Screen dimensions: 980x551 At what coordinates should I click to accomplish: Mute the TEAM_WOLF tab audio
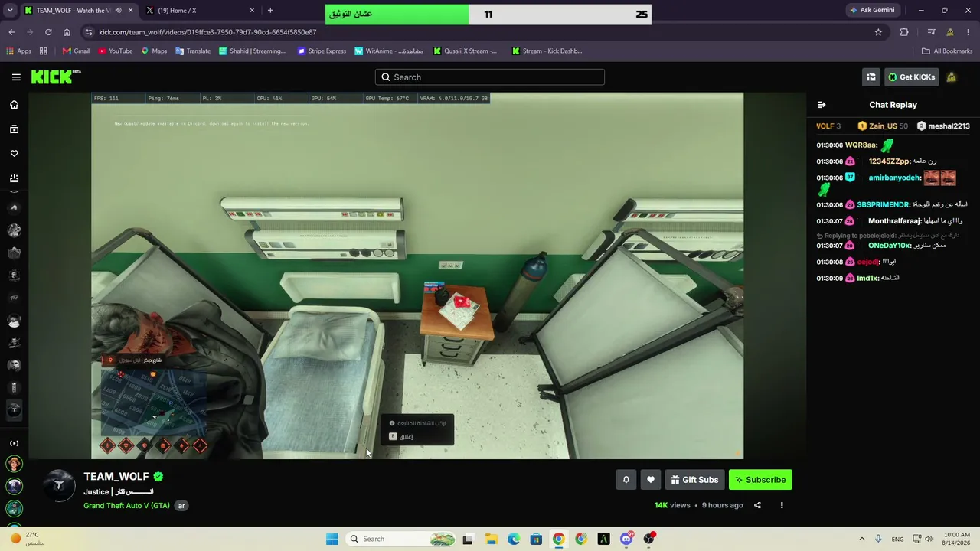[118, 11]
